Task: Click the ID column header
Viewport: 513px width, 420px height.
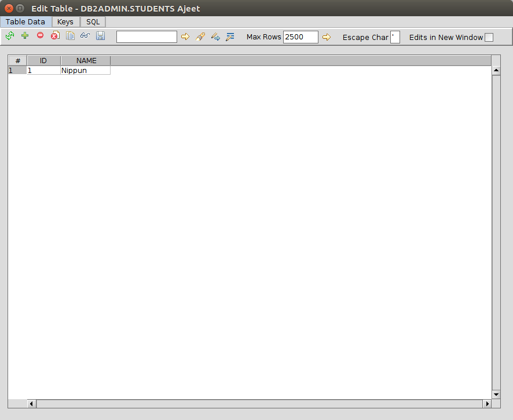Action: 43,61
